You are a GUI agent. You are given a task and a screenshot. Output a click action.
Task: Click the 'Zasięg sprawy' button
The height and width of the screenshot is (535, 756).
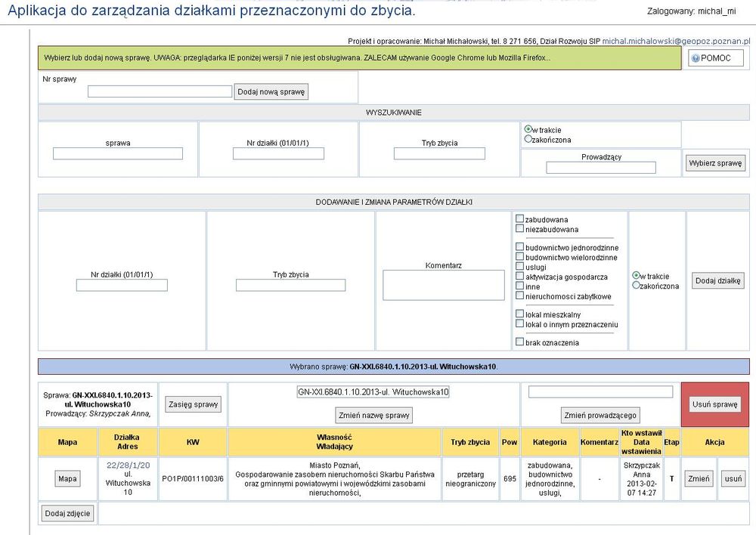[x=194, y=404]
